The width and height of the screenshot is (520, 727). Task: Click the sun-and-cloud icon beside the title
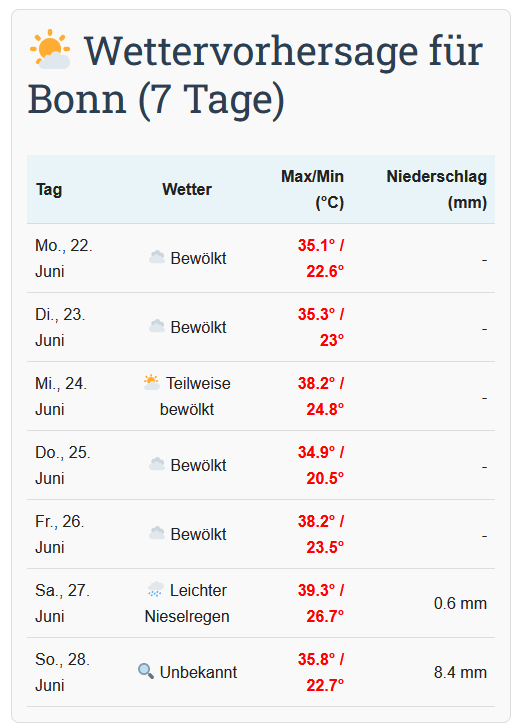pyautogui.click(x=50, y=49)
